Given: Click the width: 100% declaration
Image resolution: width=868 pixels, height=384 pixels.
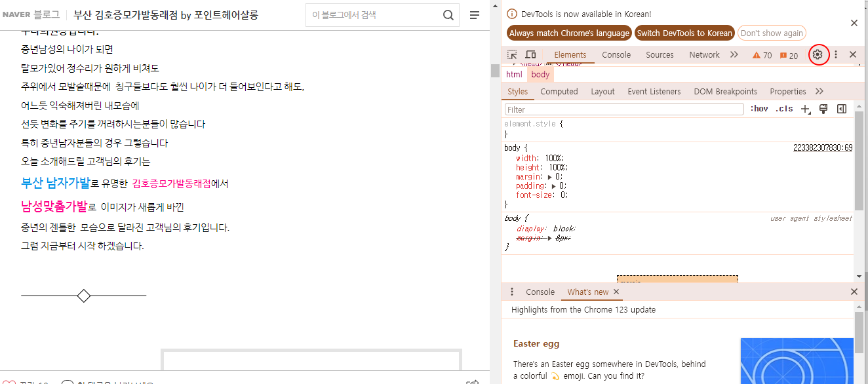Looking at the screenshot, I should pyautogui.click(x=540, y=158).
